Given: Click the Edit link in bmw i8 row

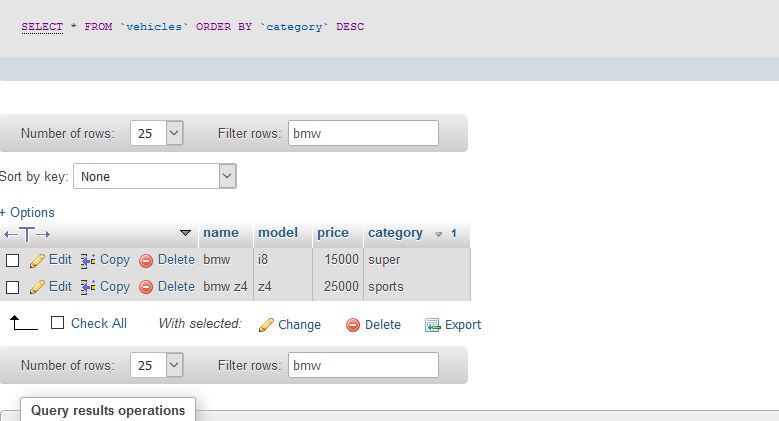Looking at the screenshot, I should click(x=60, y=260).
